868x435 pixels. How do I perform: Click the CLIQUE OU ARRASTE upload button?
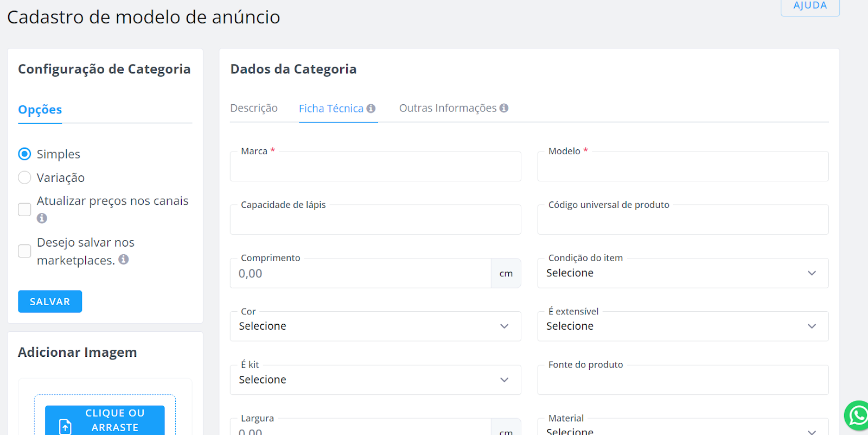coord(105,420)
